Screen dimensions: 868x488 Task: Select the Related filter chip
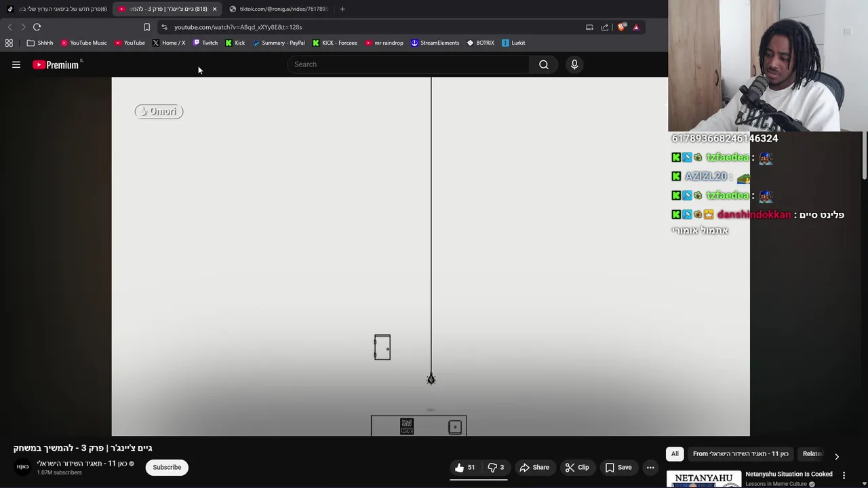click(812, 454)
